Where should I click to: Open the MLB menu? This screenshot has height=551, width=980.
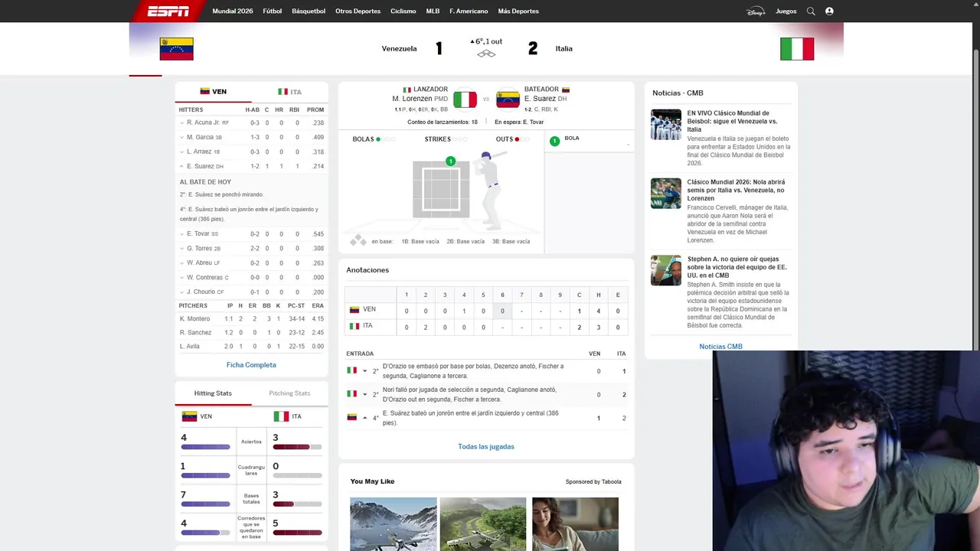(433, 11)
